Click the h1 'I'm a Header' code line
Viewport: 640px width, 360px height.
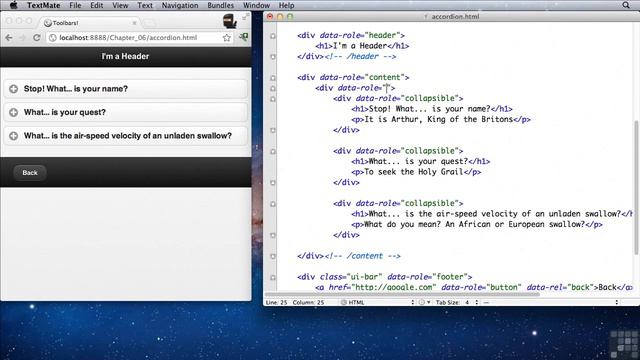(x=362, y=46)
